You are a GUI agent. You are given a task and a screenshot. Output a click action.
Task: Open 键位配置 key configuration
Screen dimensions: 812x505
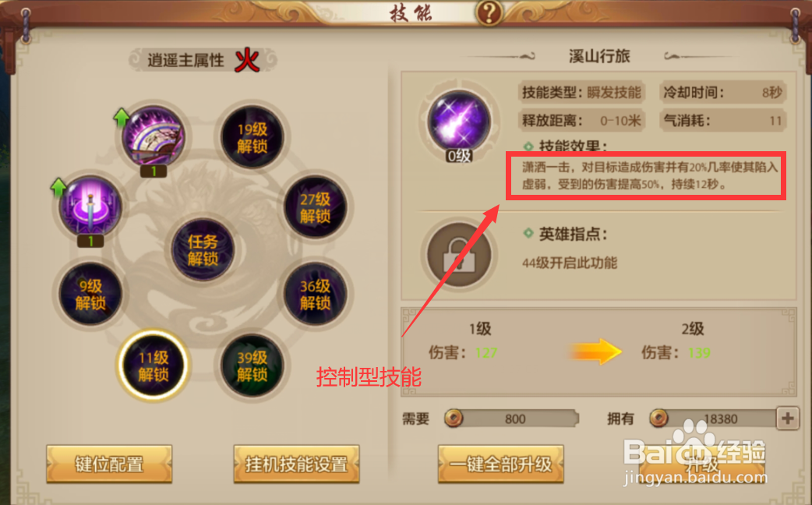pos(109,464)
